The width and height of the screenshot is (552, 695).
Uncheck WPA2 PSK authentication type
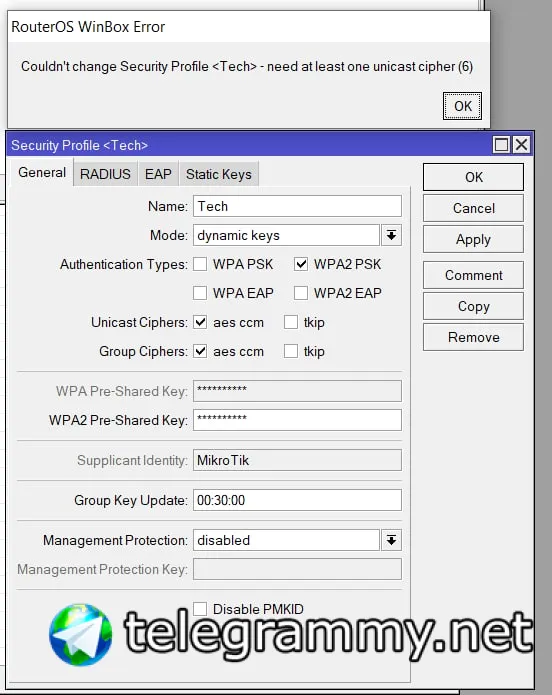(301, 264)
